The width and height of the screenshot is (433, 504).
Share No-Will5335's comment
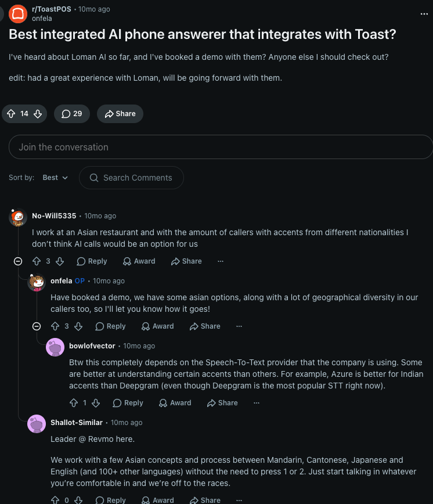pyautogui.click(x=186, y=261)
